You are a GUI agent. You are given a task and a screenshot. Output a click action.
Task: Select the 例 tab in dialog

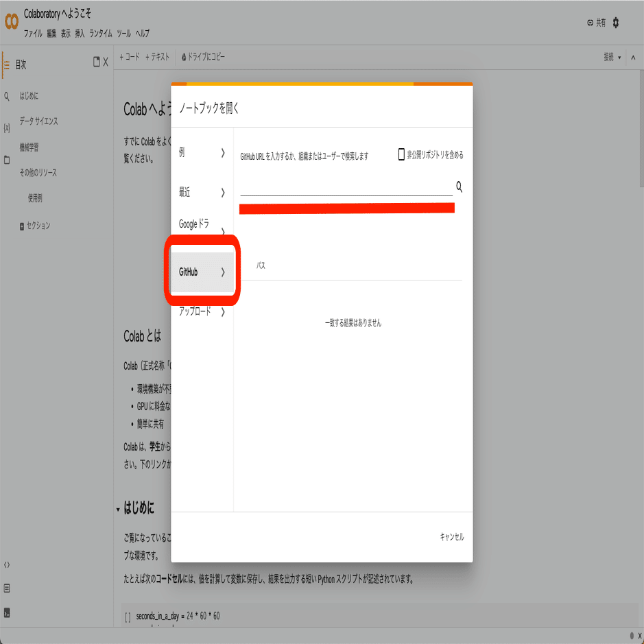point(202,153)
